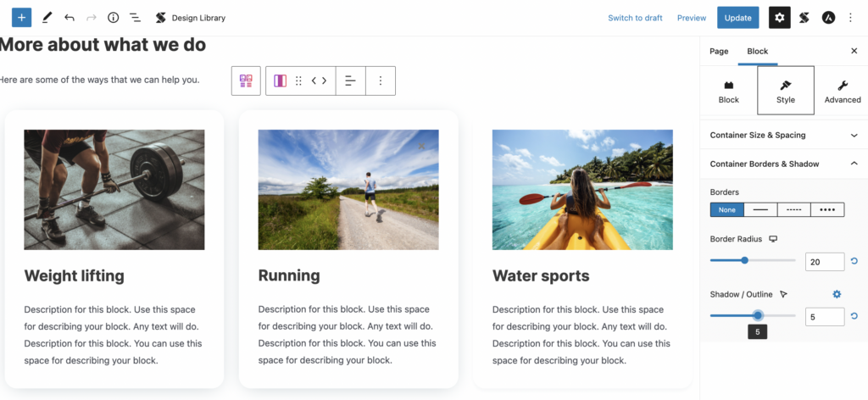Choose the dashed border style

[793, 209]
